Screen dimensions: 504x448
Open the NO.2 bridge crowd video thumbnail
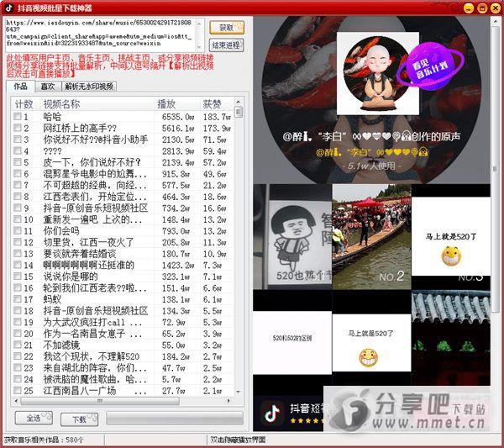pos(371,237)
